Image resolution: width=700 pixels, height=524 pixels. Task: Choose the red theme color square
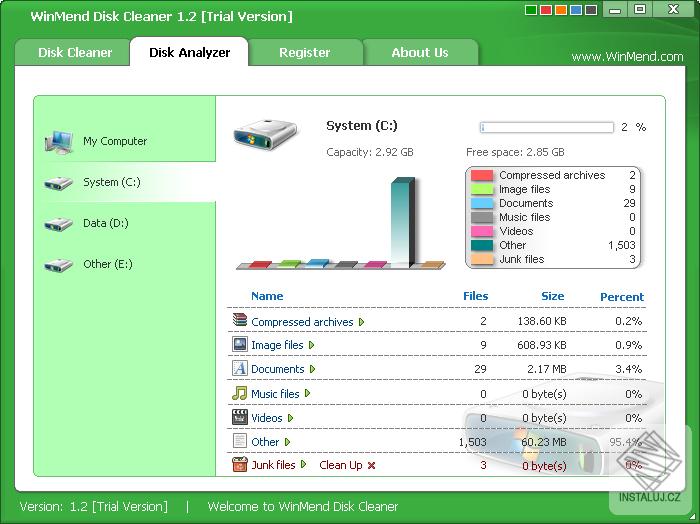pyautogui.click(x=546, y=9)
